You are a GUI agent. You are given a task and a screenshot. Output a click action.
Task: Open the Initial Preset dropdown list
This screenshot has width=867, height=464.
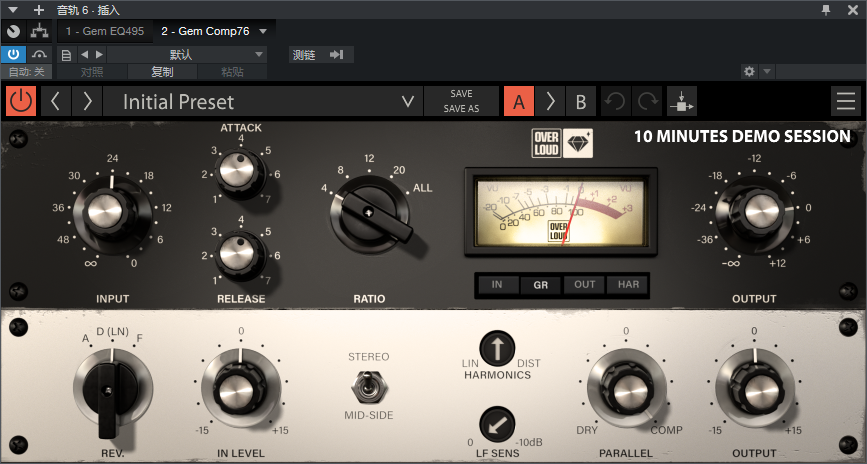(x=263, y=101)
